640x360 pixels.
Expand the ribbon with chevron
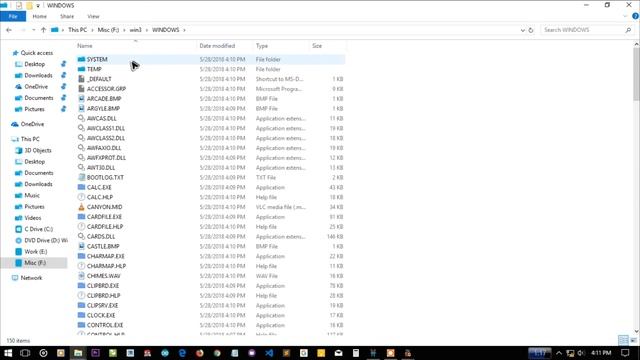(625, 16)
